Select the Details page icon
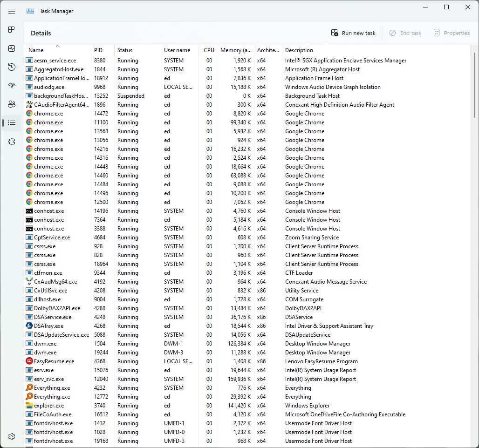The height and width of the screenshot is (448, 479). click(x=12, y=123)
